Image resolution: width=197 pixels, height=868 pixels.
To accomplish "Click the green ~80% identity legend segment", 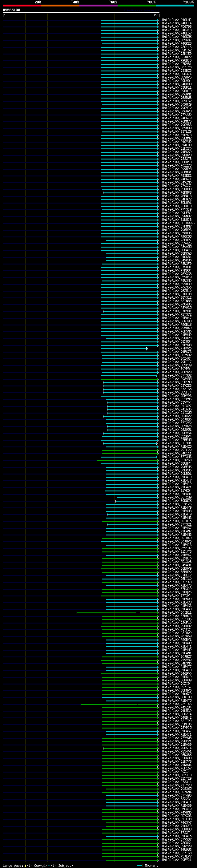I will pos(137,6).
